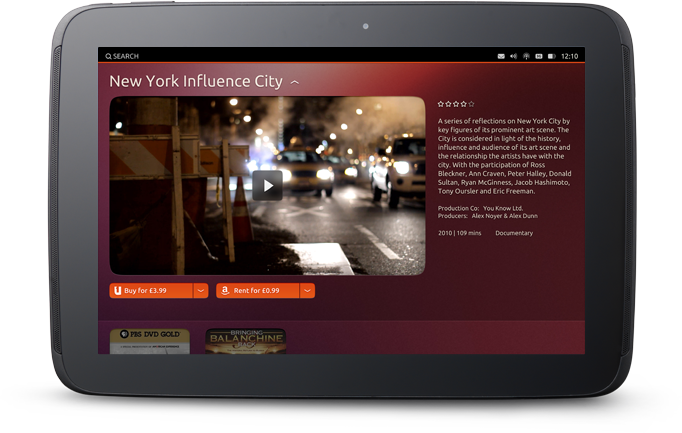This screenshot has width=682, height=433.
Task: Open the 12:10 clock indicator
Action: pos(569,56)
